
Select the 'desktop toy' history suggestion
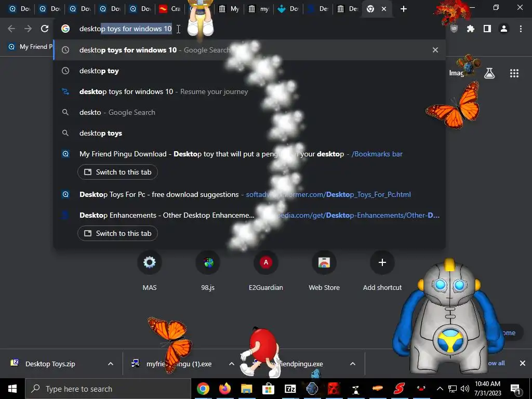click(249, 71)
